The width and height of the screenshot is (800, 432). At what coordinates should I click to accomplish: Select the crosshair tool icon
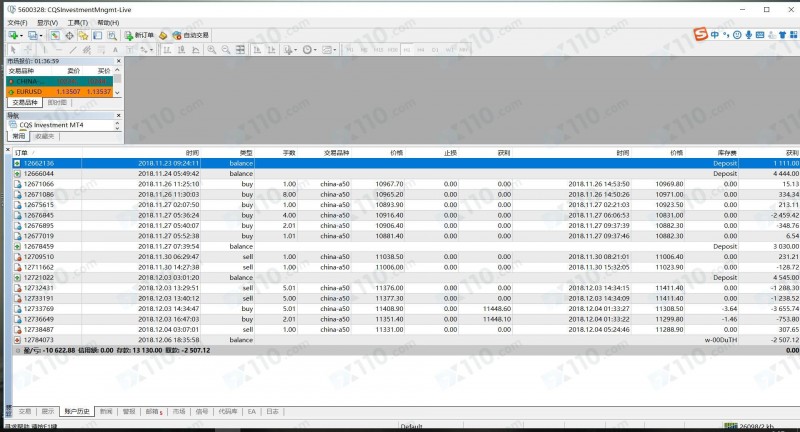coord(29,49)
